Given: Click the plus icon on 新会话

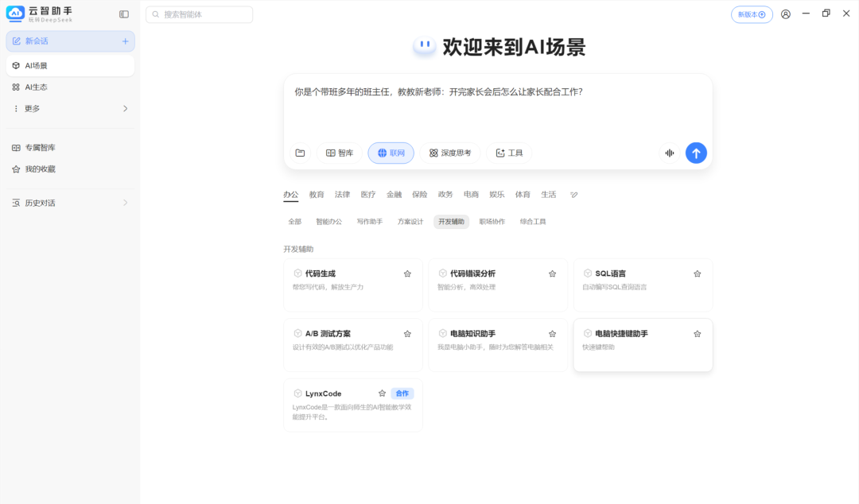Looking at the screenshot, I should (125, 41).
